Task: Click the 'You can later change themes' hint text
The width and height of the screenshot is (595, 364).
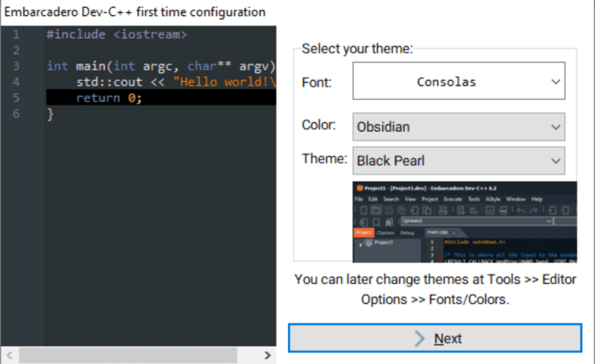Action: click(436, 289)
